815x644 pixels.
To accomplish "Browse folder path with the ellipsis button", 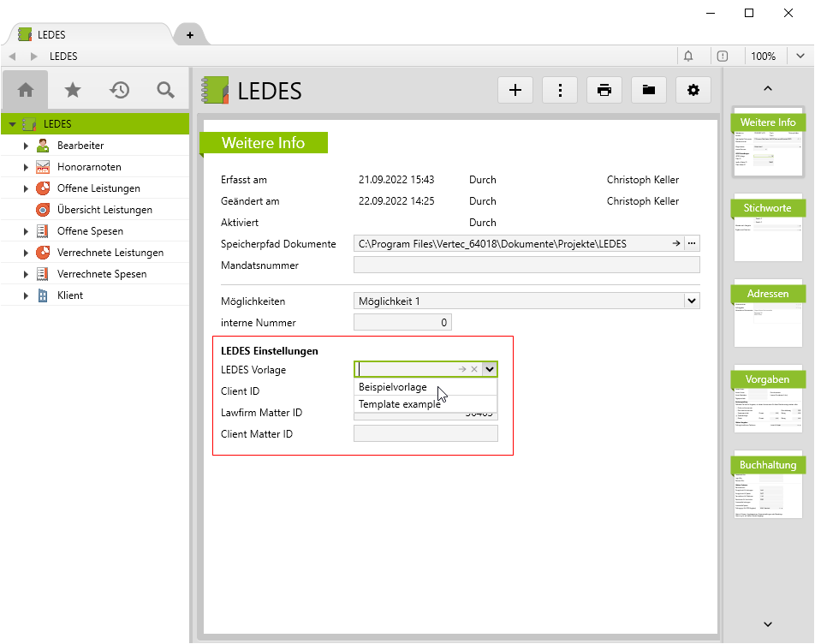I will point(691,243).
